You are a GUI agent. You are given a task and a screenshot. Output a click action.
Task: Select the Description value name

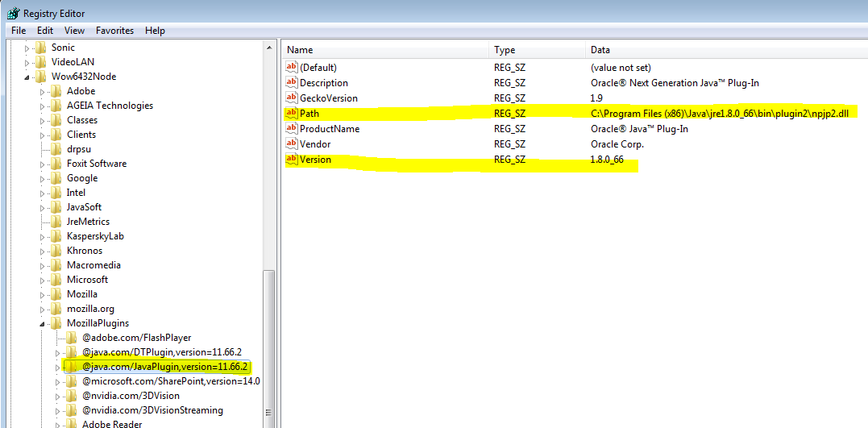[x=324, y=82]
